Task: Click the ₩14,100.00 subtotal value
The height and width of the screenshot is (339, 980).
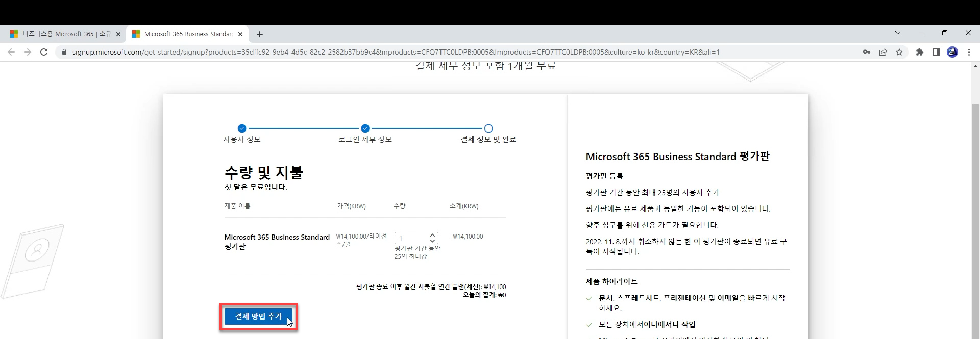Action: tap(468, 237)
